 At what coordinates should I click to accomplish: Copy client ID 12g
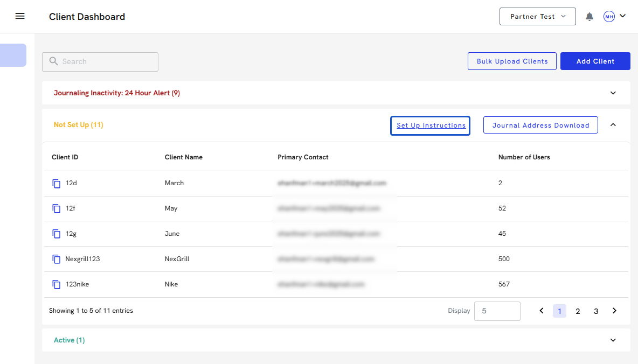57,234
